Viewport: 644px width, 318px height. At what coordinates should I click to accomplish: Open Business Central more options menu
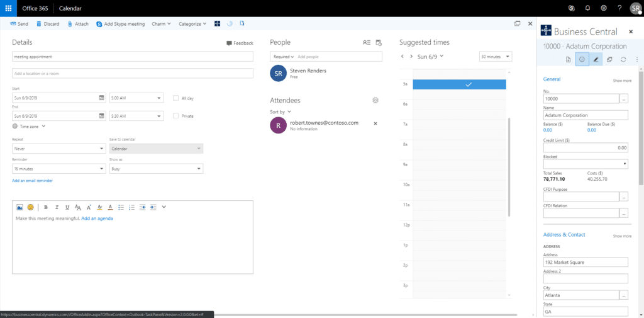coord(637,59)
